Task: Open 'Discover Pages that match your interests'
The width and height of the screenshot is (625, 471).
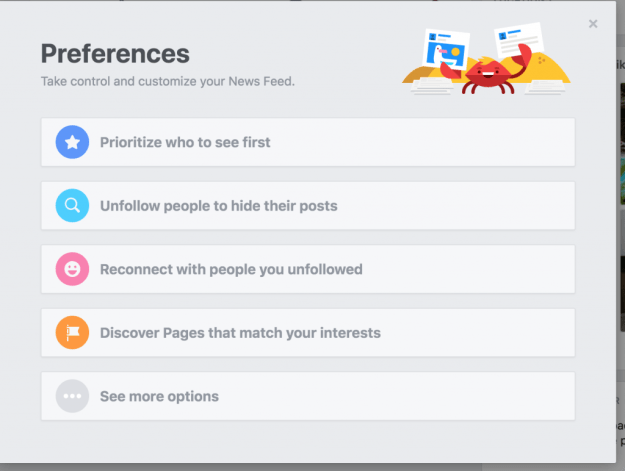Action: pyautogui.click(x=240, y=333)
